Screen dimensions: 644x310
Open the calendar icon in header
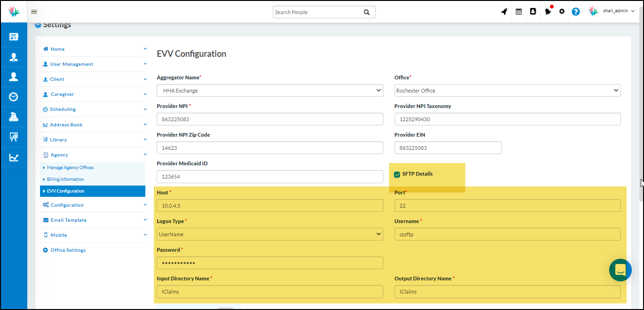(518, 12)
